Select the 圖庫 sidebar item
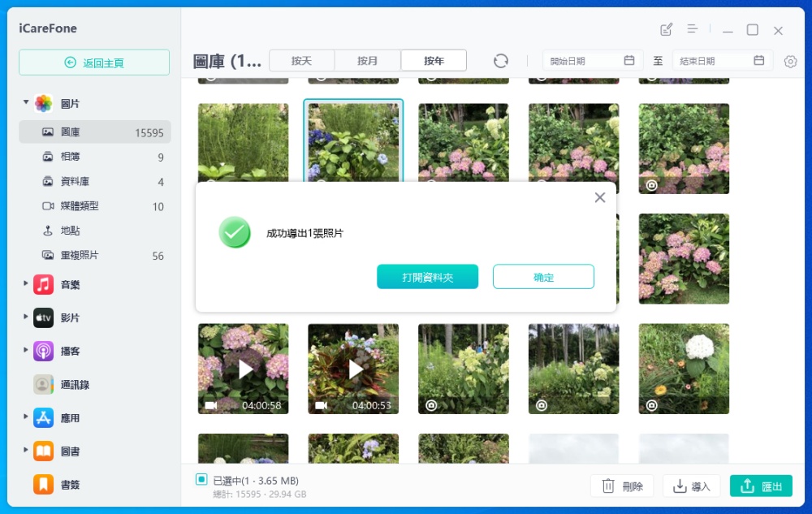The height and width of the screenshot is (514, 812). point(95,132)
